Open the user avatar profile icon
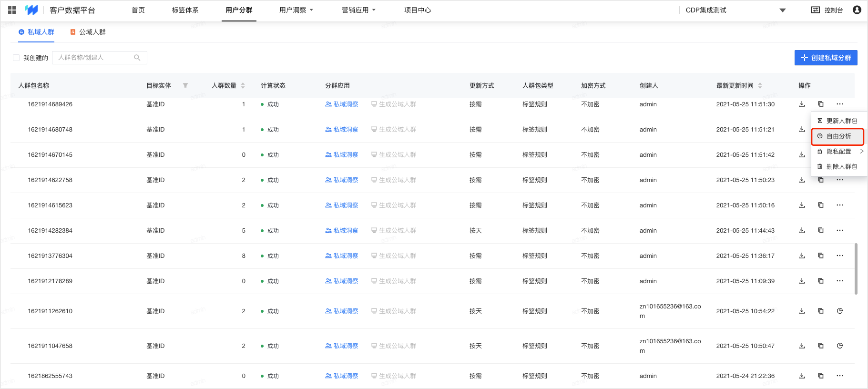The height and width of the screenshot is (389, 868). [x=857, y=10]
